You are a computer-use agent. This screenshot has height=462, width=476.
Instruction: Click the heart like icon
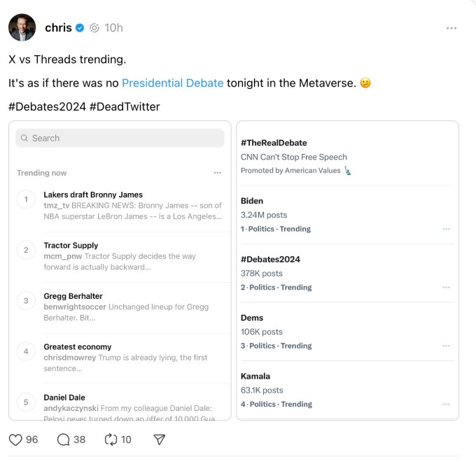(x=15, y=440)
